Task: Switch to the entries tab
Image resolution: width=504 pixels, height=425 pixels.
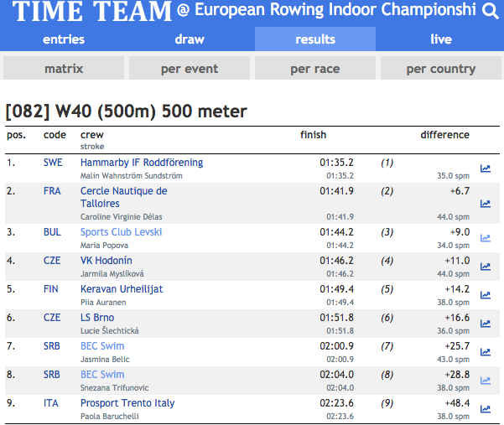Action: (63, 39)
